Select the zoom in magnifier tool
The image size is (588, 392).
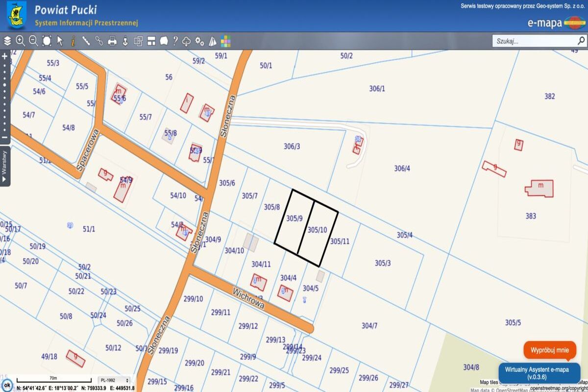coord(20,41)
